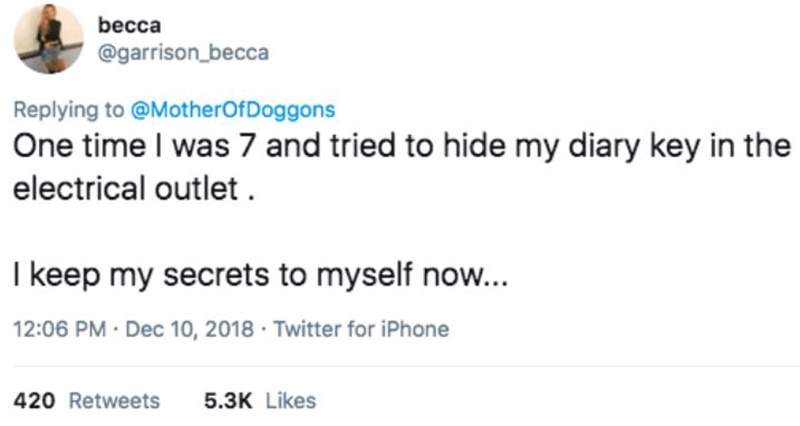
Task: Click the "electrical outlet" text line
Action: [x=134, y=189]
